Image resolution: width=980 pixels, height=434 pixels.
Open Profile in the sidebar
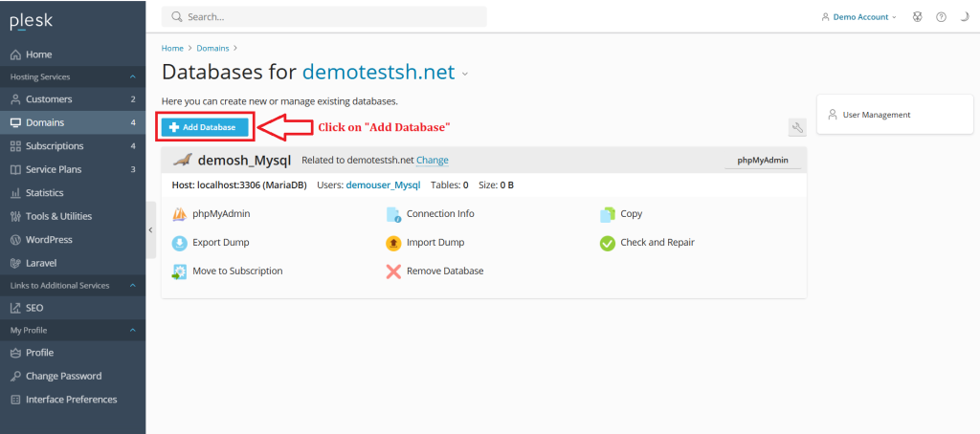click(x=73, y=353)
